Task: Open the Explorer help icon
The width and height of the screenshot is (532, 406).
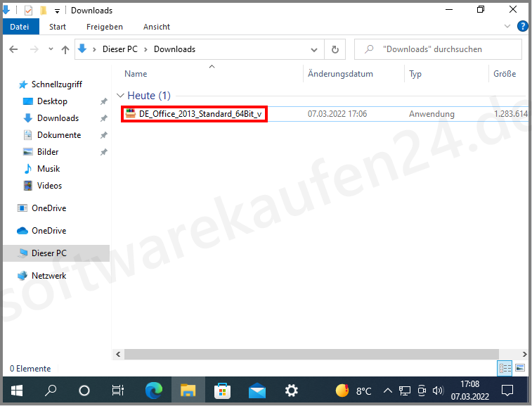Action: tap(522, 26)
